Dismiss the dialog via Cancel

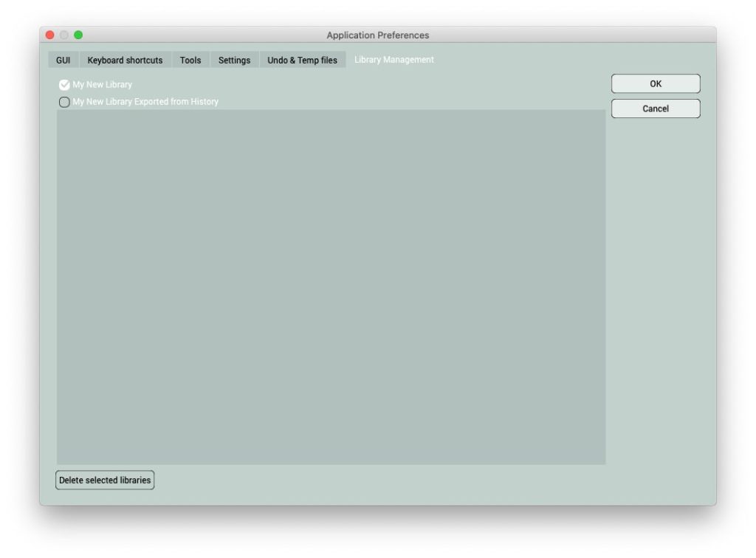point(656,108)
